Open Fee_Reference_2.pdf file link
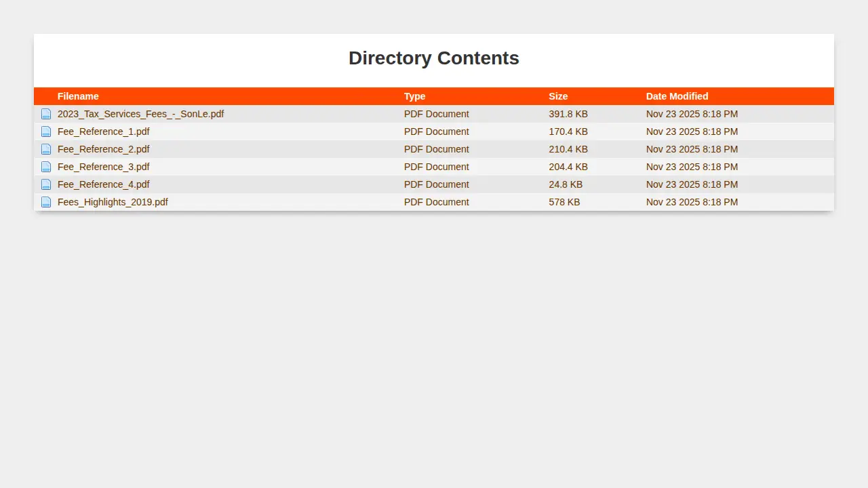868x488 pixels. tap(104, 149)
